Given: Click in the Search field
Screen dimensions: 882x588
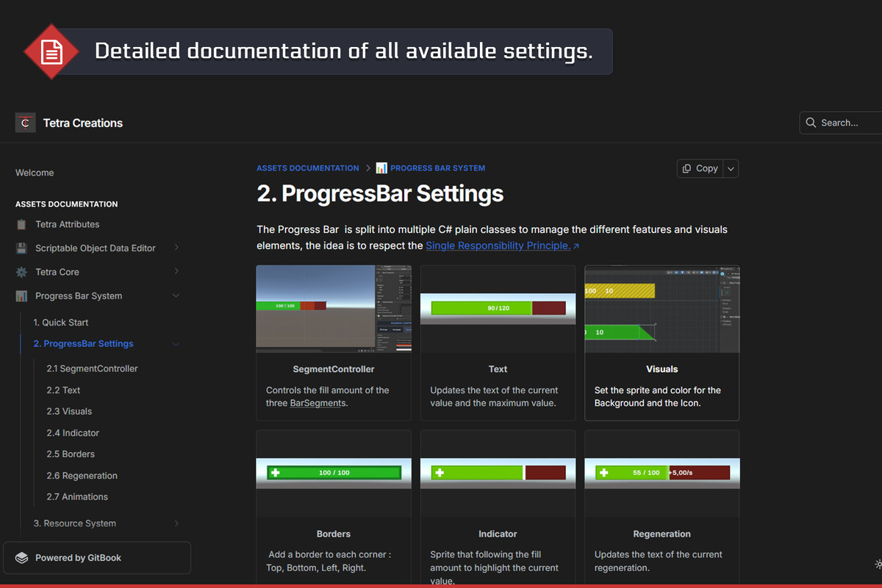Looking at the screenshot, I should [845, 123].
